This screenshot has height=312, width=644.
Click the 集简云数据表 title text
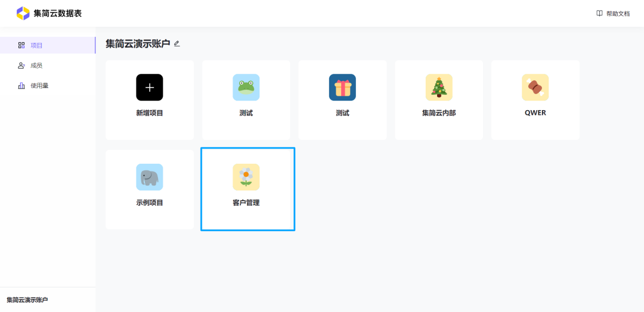(x=58, y=13)
